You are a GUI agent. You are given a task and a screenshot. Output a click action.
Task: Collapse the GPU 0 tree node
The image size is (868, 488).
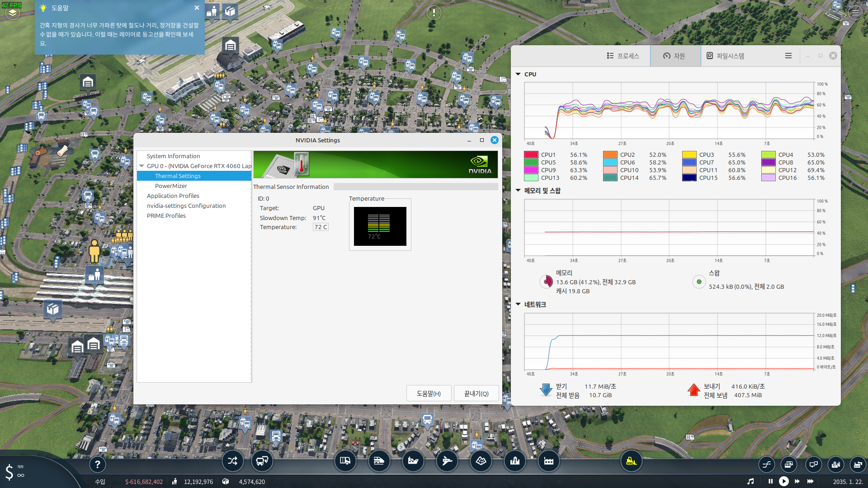coord(142,166)
